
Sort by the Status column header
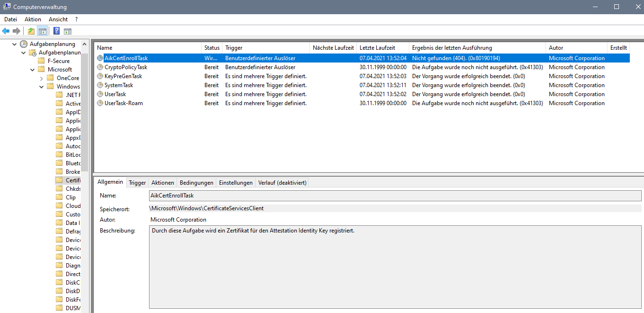(x=212, y=48)
